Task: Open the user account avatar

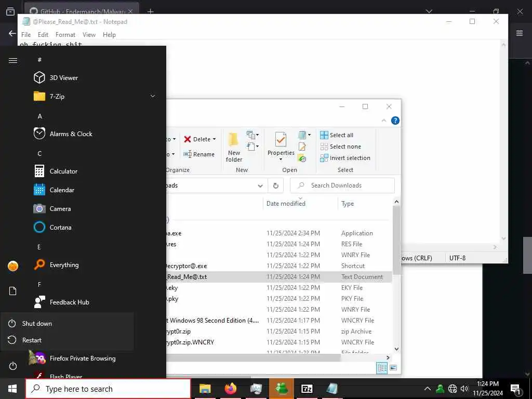Action: coord(13,266)
